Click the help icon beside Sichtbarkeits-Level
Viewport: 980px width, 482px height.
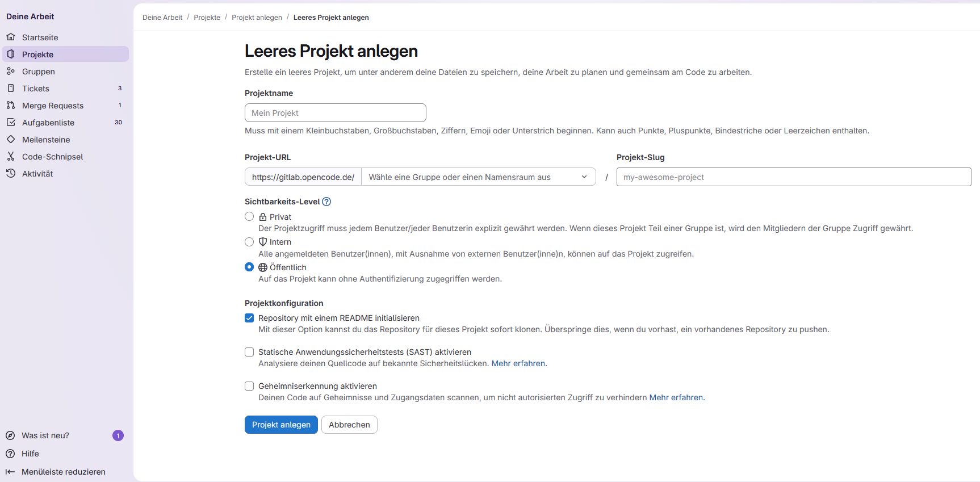coord(326,202)
